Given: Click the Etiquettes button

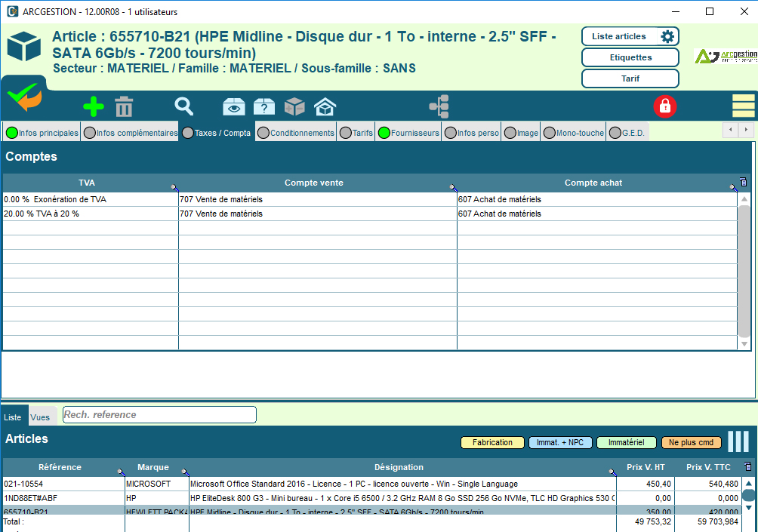Looking at the screenshot, I should 630,57.
